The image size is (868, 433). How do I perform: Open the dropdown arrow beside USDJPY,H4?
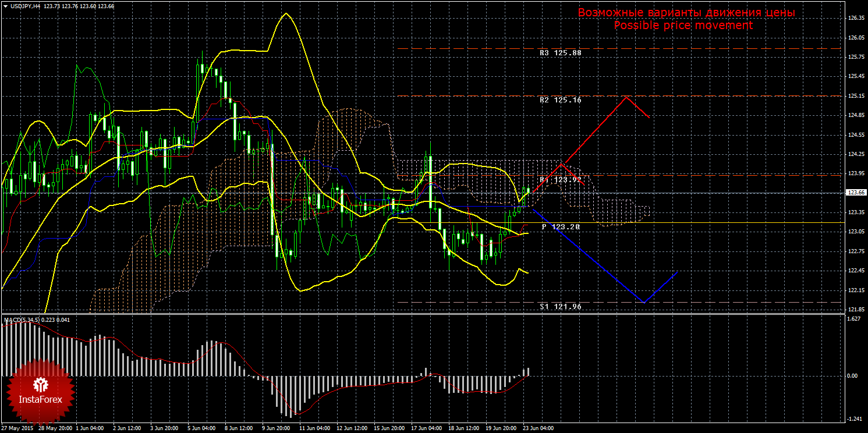point(5,6)
